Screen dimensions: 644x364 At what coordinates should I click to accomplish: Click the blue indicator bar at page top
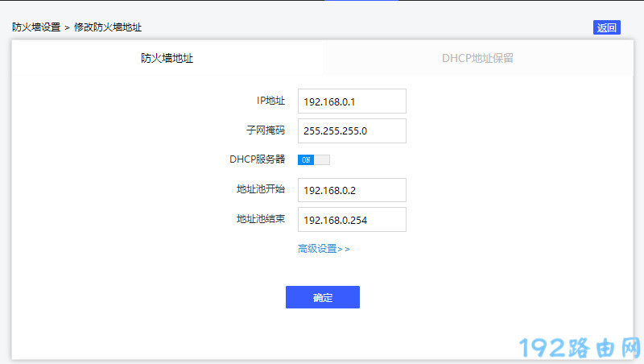[x=361, y=1]
